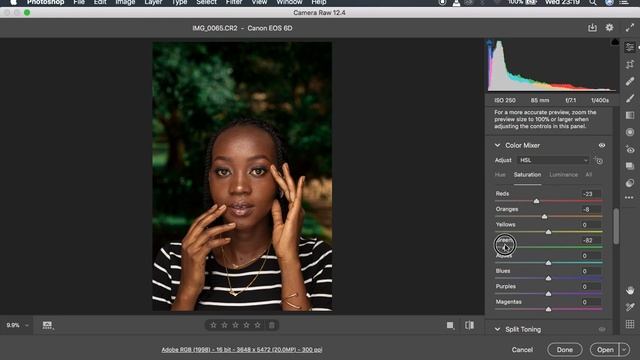Collapse the Color Mixer section

coord(497,145)
